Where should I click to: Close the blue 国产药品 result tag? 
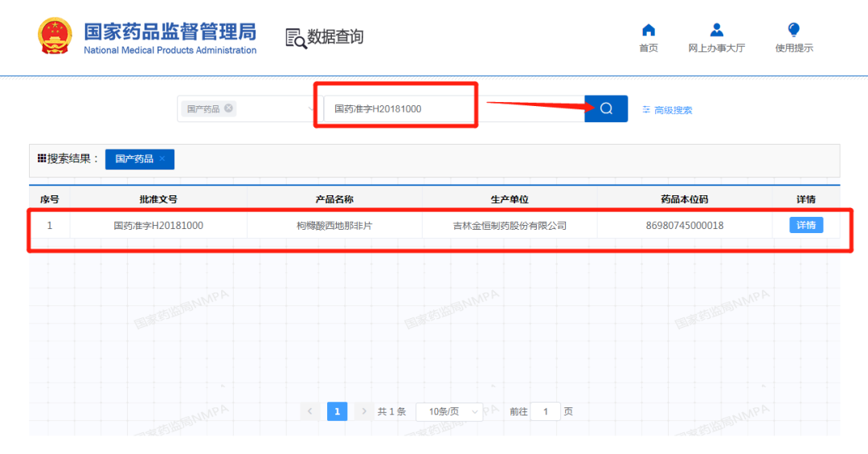(162, 159)
